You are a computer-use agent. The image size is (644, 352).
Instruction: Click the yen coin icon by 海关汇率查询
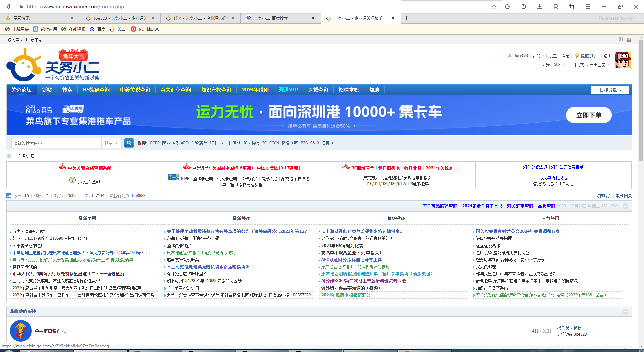point(72,180)
